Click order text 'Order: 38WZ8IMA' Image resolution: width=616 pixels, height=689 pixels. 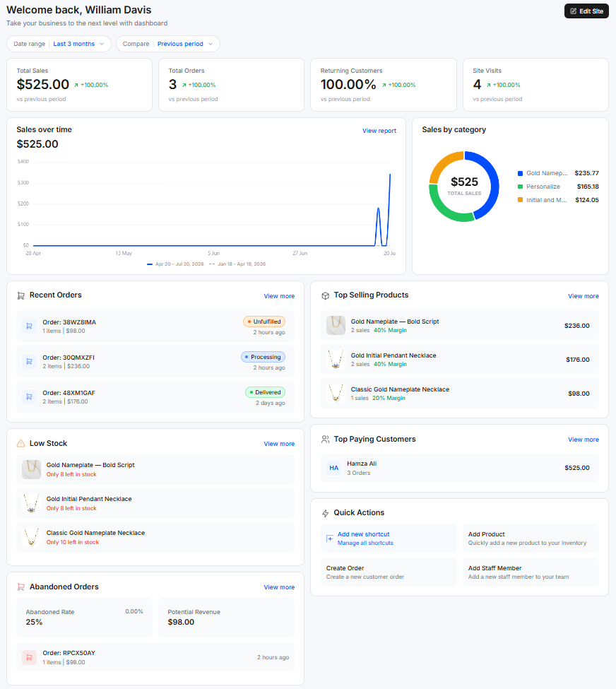(69, 322)
